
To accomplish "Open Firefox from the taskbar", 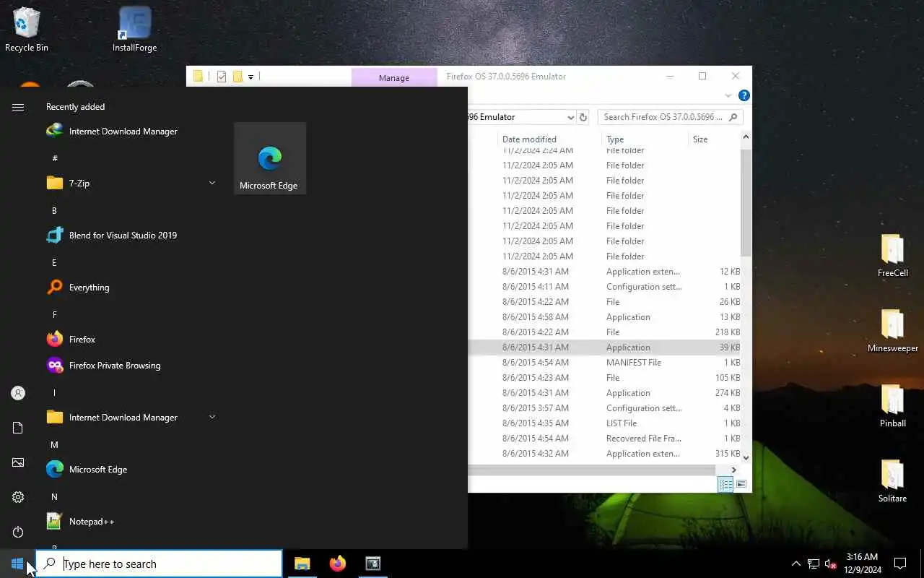I will (337, 564).
